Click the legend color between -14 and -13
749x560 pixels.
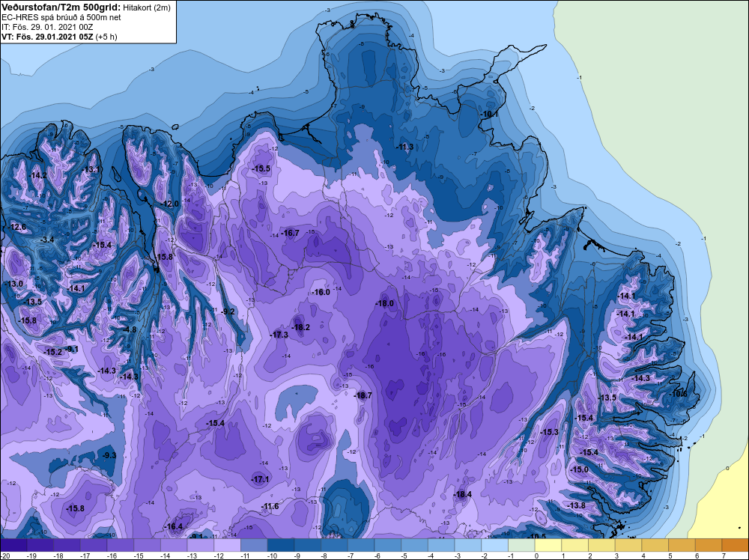174,545
